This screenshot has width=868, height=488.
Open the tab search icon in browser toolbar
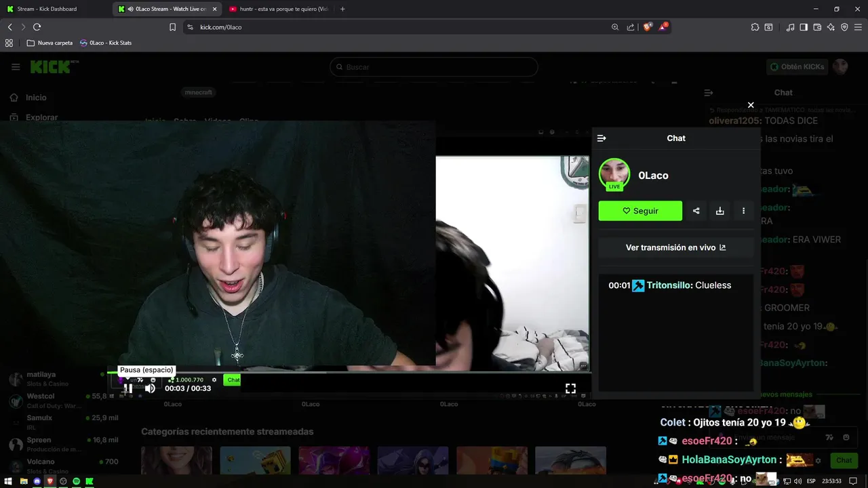(x=768, y=27)
